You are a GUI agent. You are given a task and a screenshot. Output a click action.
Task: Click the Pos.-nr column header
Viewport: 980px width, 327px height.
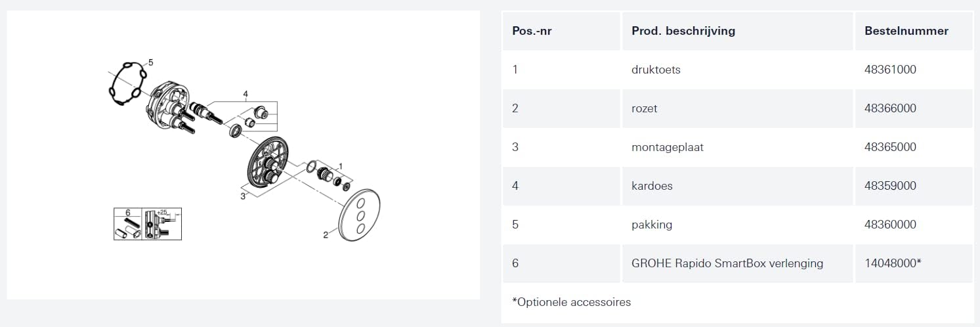click(x=531, y=31)
